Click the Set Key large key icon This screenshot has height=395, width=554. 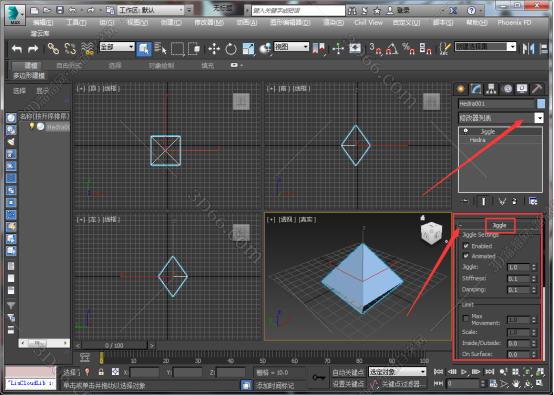coord(319,377)
